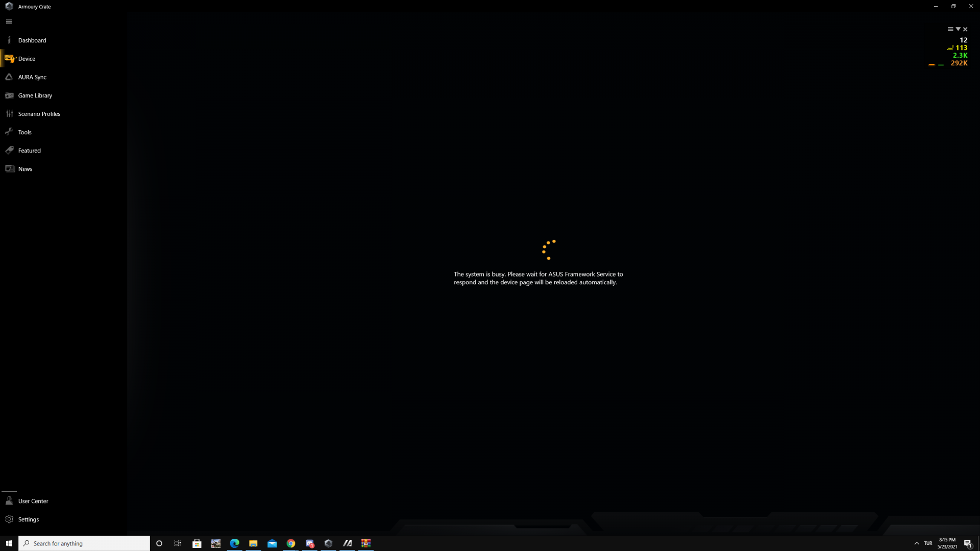Collapse the sidebar hamburger menu
Viewport: 980px width, 551px height.
pyautogui.click(x=9, y=21)
